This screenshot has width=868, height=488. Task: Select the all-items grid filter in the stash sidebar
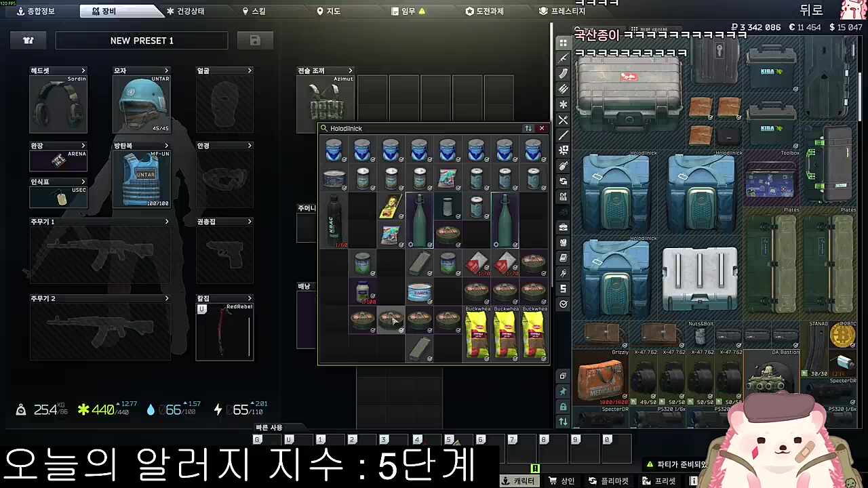click(x=563, y=43)
